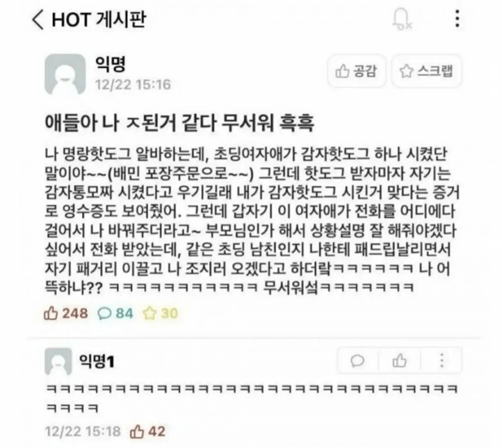Click the thumbs-up icon showing 248
The image size is (502, 448).
51,313
